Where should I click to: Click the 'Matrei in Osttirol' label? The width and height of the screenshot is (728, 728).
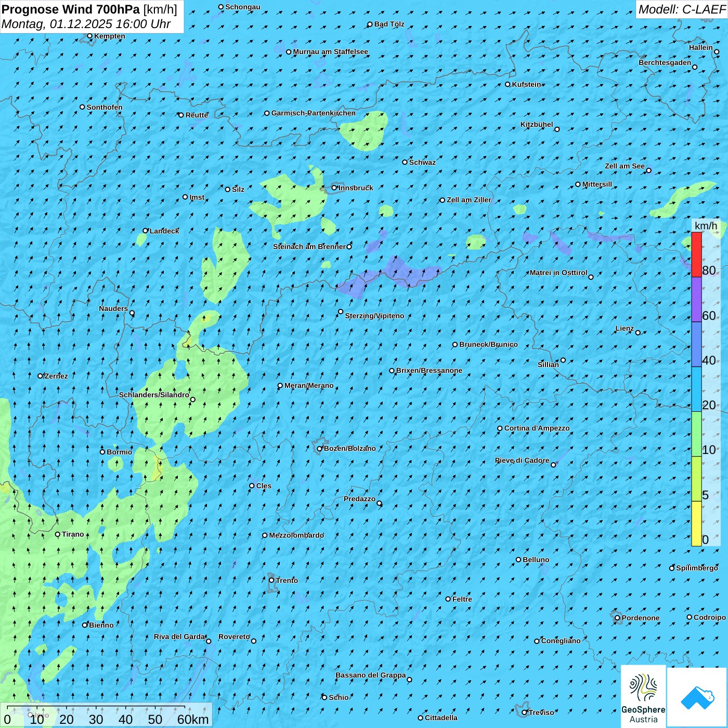(558, 273)
